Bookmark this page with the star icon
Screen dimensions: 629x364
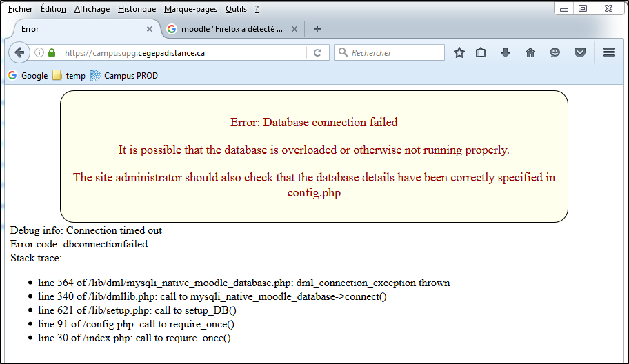[459, 53]
